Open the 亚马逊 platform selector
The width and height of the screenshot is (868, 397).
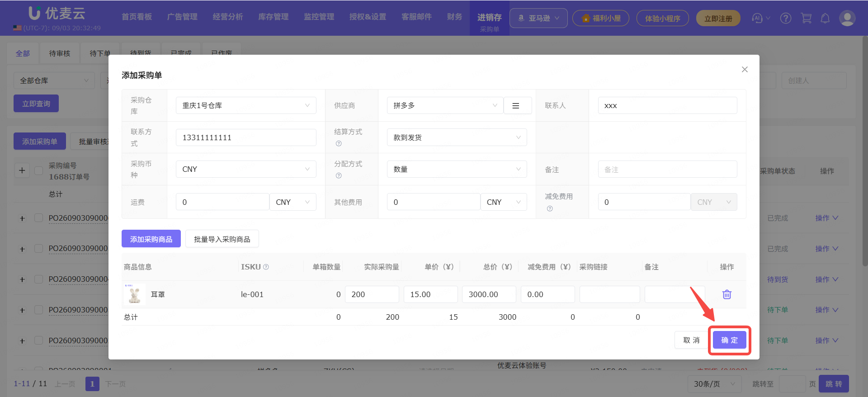[538, 18]
